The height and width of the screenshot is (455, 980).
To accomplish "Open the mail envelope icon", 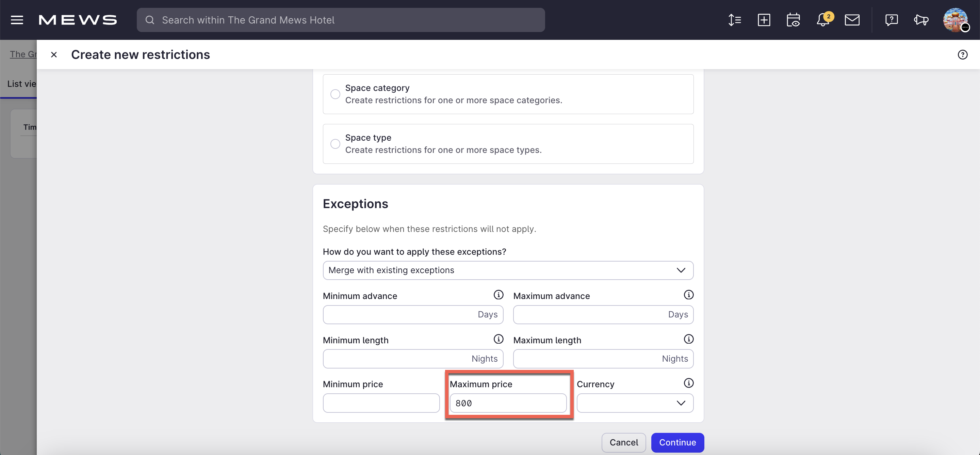I will tap(852, 20).
